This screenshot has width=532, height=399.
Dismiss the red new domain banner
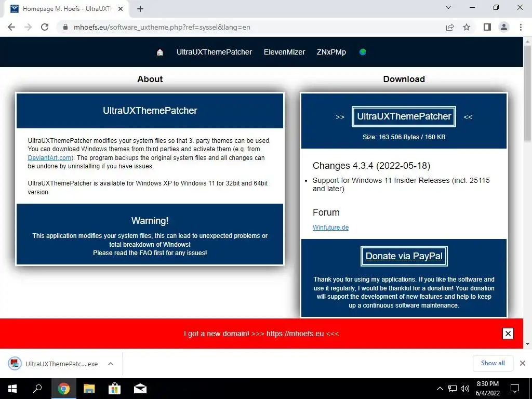click(508, 334)
